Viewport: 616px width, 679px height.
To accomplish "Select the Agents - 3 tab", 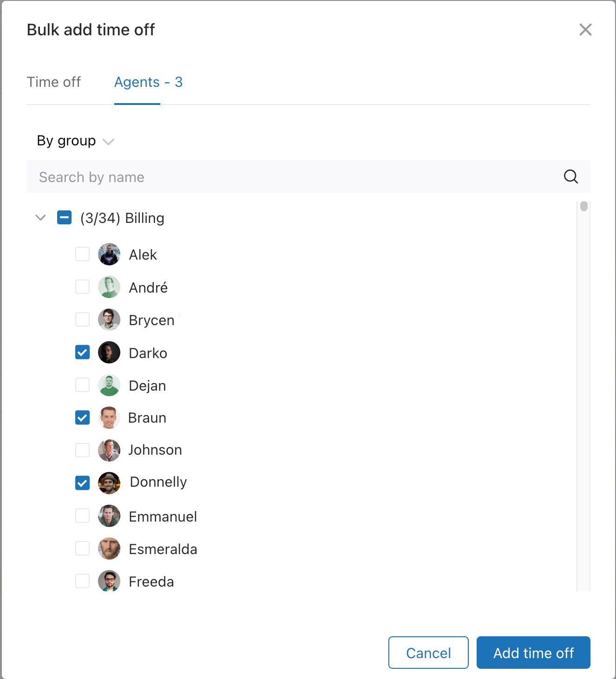I will click(148, 82).
